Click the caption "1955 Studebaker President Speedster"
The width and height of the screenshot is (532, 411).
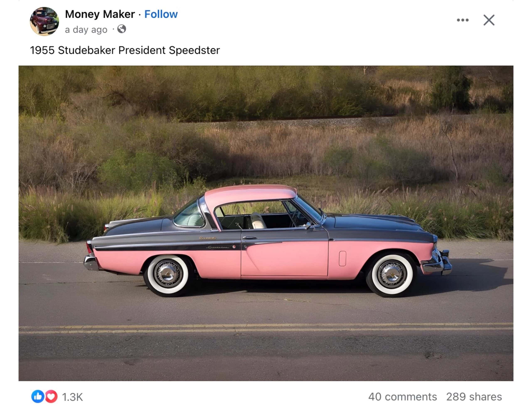pyautogui.click(x=125, y=50)
